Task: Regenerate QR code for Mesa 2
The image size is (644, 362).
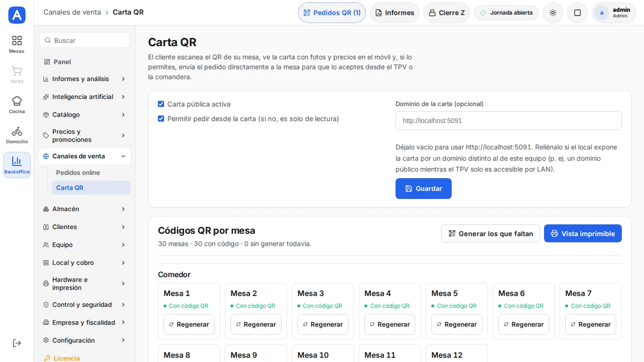Action: [x=256, y=324]
